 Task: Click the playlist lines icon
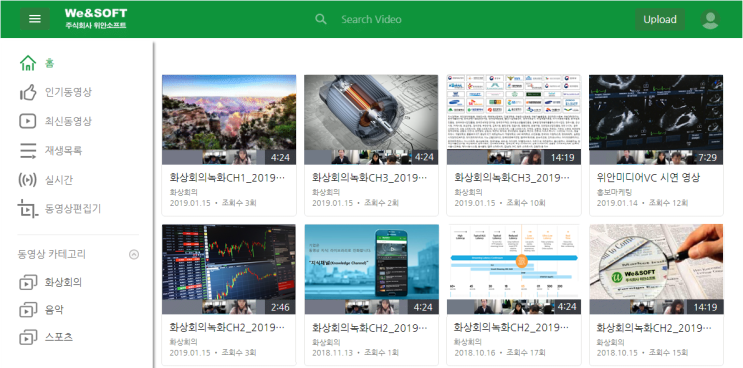28,151
